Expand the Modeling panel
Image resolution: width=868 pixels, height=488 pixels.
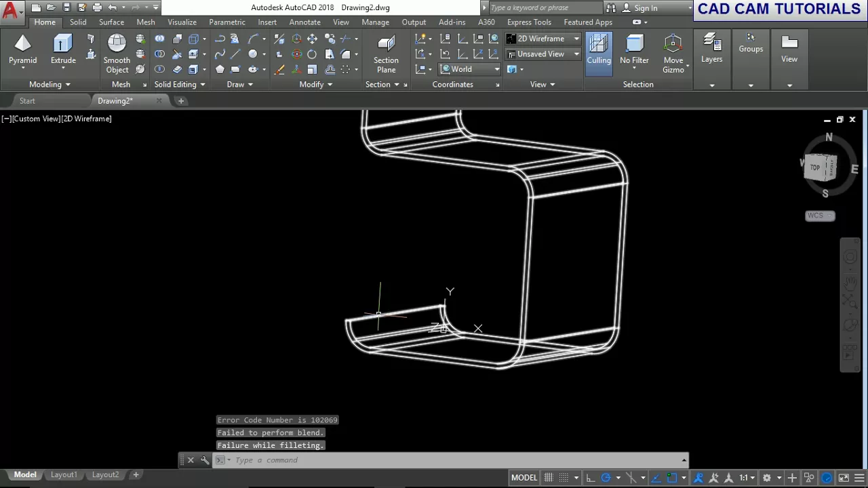point(50,85)
